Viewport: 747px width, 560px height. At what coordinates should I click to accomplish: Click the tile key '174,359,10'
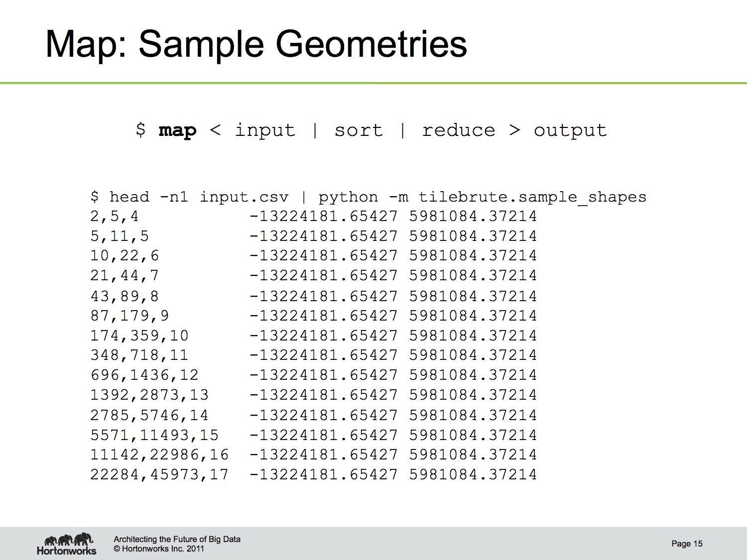(x=139, y=336)
